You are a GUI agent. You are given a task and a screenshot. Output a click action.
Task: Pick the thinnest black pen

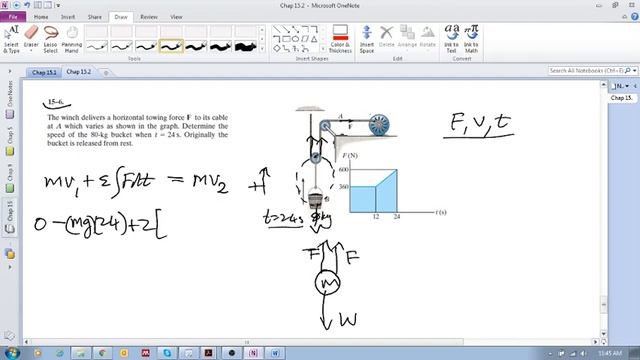(x=97, y=47)
